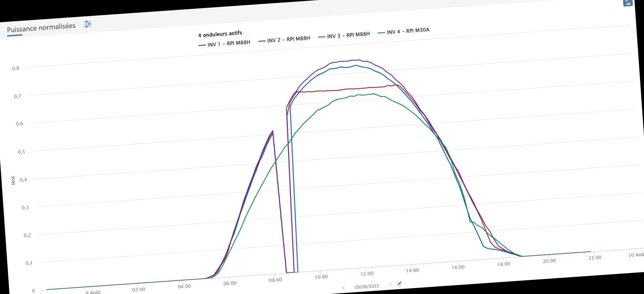The height and width of the screenshot is (294, 644).
Task: Go to previous day with left chevron
Action: (x=343, y=288)
